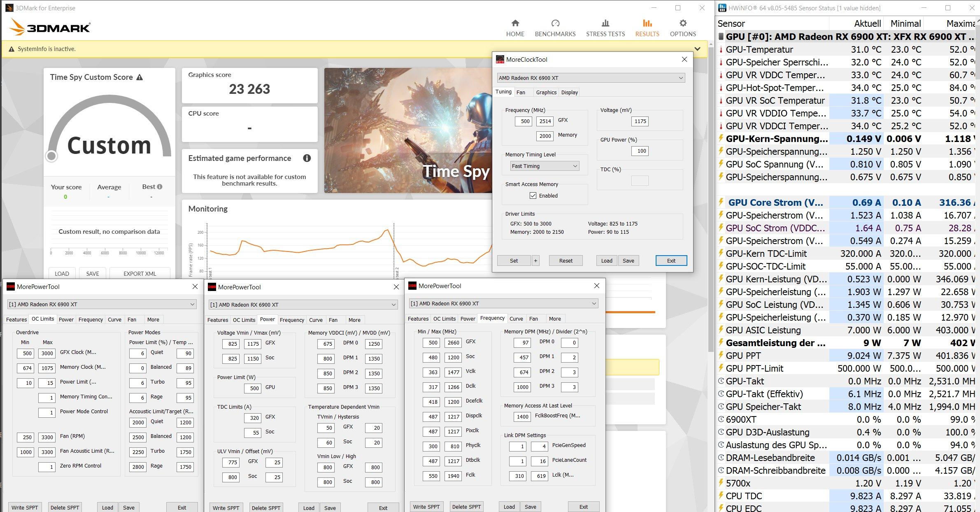Viewport: 980px width, 512px height.
Task: Click GFX max frequency field showing 2514
Action: (x=545, y=121)
